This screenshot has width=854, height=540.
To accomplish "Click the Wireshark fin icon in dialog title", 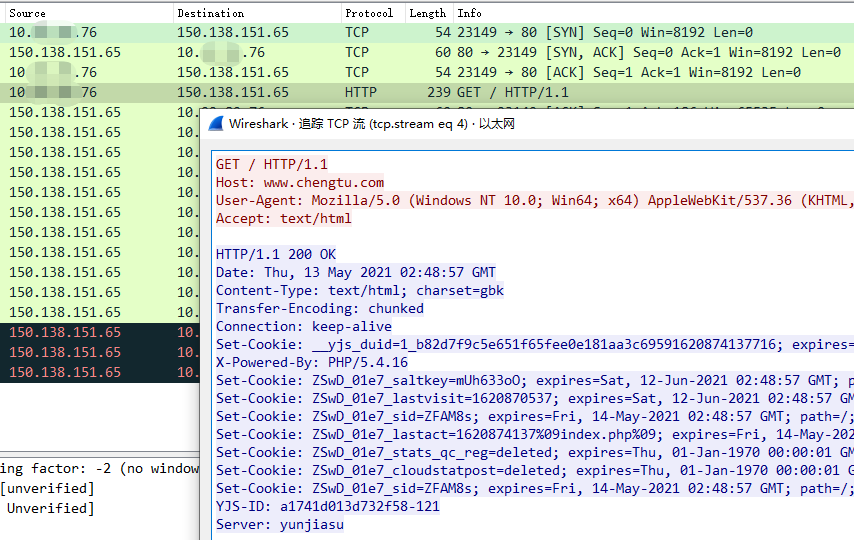I will click(216, 124).
